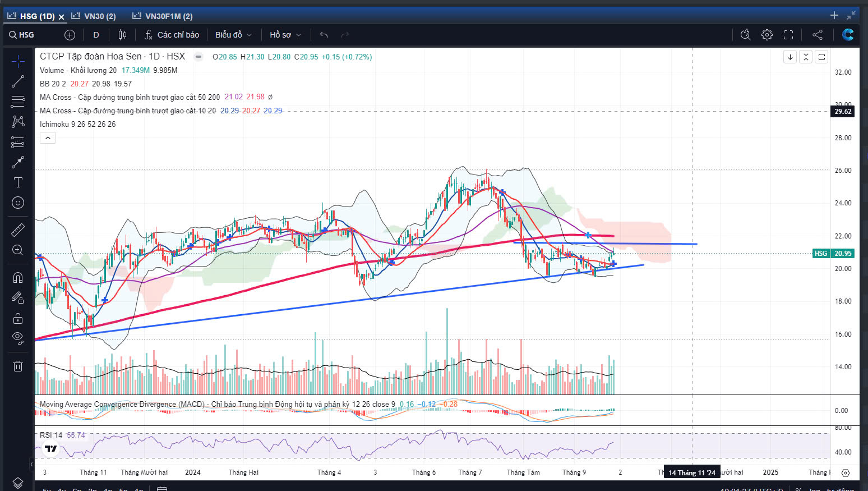
Task: Toggle magnet mode in left toolbar
Action: [x=18, y=277]
